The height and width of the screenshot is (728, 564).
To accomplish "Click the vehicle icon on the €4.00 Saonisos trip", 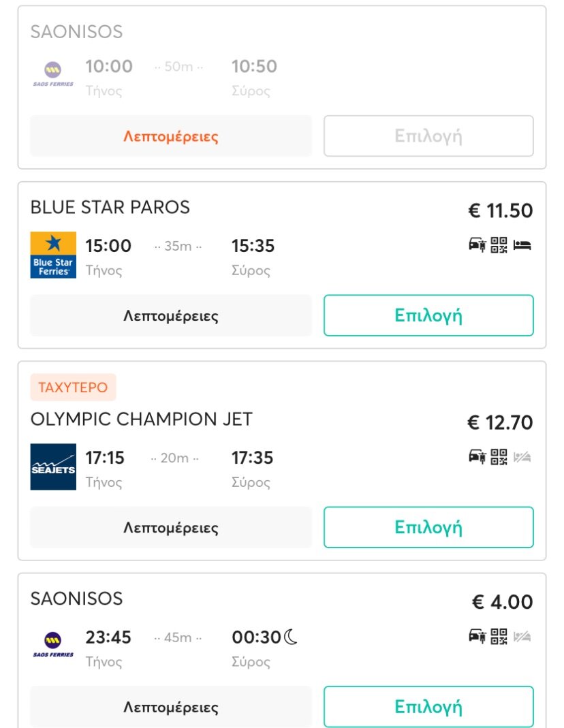I will click(x=477, y=636).
